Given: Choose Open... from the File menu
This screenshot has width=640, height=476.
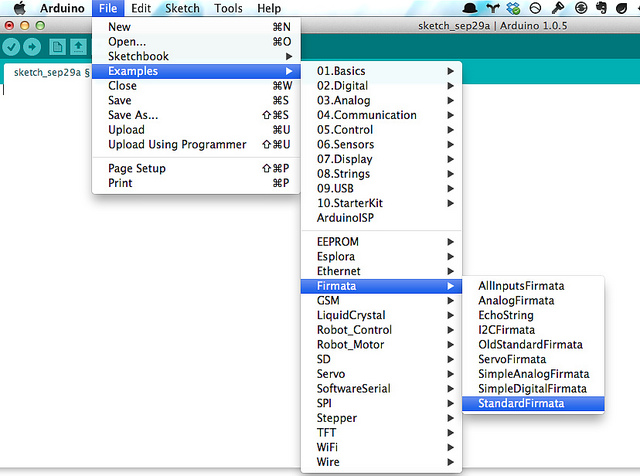Looking at the screenshot, I should point(197,42).
